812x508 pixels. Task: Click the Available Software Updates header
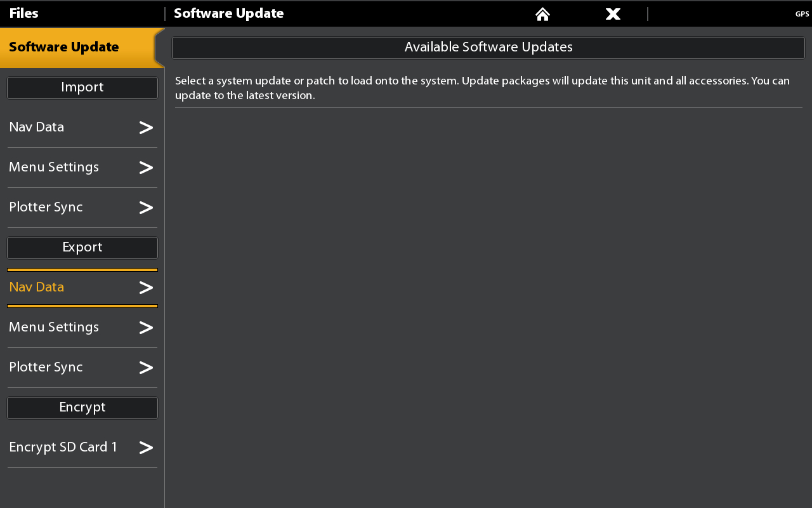[x=488, y=48]
